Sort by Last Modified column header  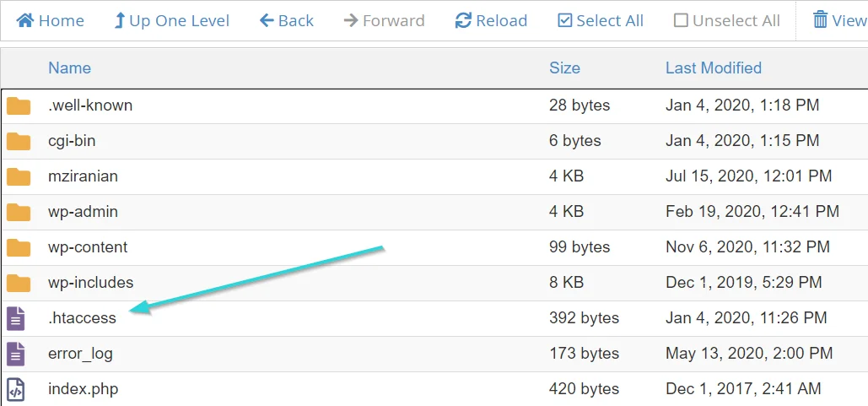(714, 68)
